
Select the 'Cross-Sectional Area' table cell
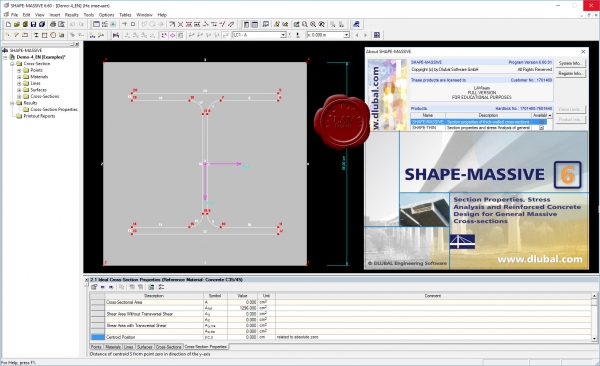[154, 302]
